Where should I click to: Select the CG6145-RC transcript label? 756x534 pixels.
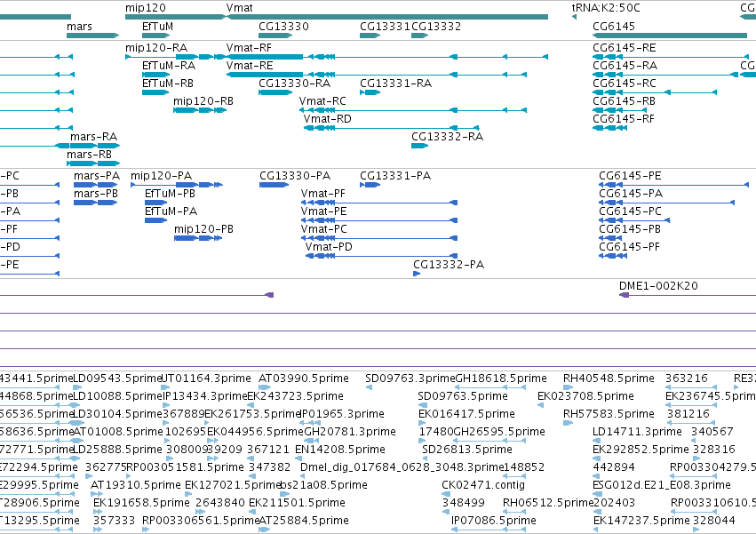coord(625,84)
